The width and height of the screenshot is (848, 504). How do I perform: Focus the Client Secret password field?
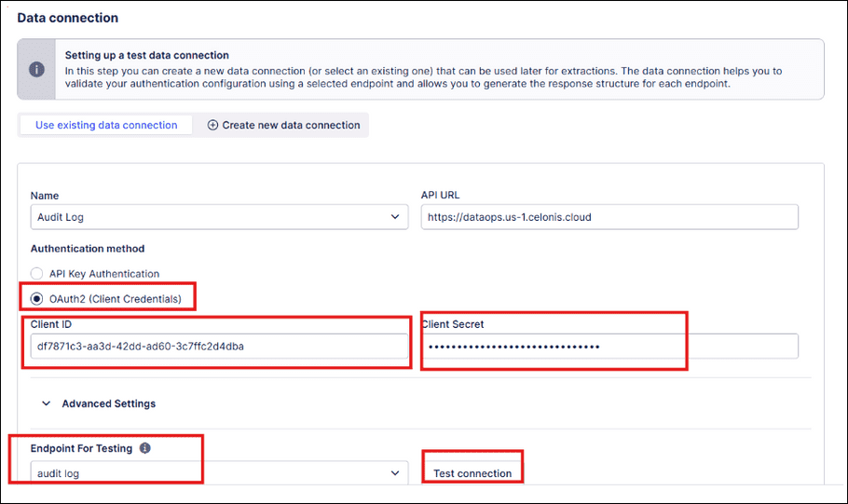coord(609,347)
